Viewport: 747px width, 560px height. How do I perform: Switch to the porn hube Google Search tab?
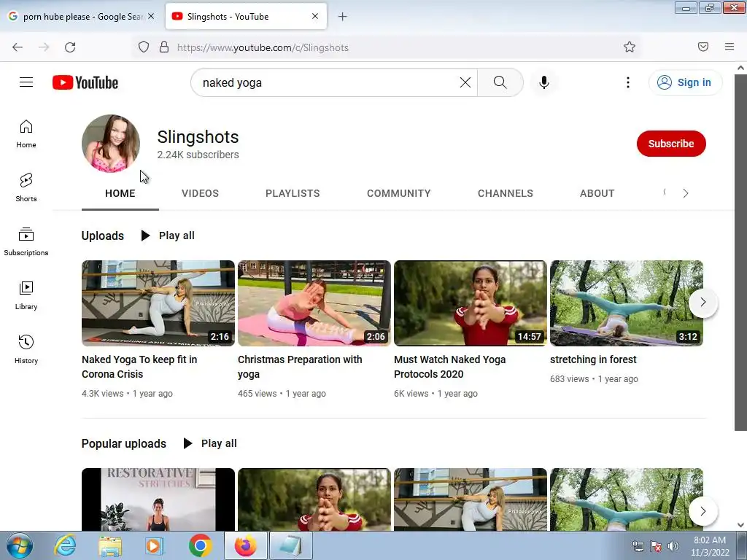[x=82, y=17]
